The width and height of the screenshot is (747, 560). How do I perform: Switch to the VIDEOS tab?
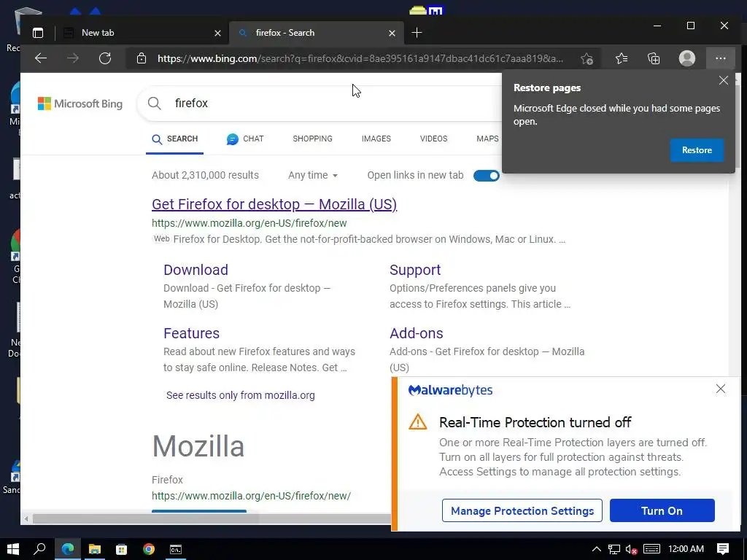coord(433,139)
